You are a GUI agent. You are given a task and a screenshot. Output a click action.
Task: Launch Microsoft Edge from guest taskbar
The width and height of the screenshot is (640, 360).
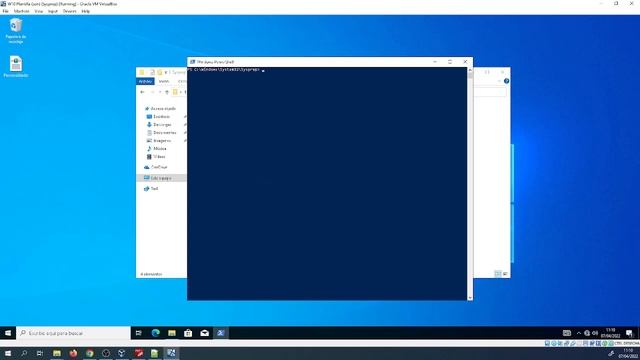point(156,333)
